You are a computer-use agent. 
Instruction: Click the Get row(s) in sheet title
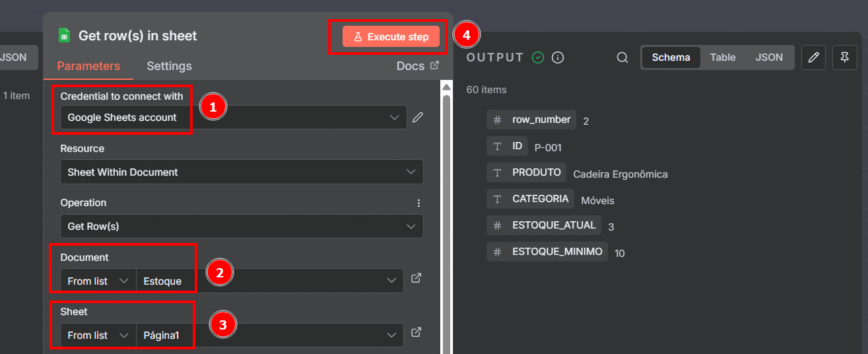(x=138, y=36)
